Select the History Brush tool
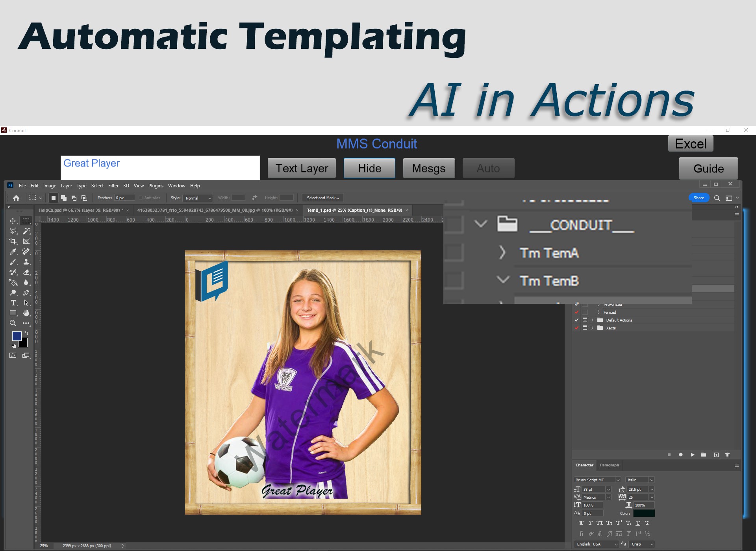The image size is (756, 551). pos(13,272)
